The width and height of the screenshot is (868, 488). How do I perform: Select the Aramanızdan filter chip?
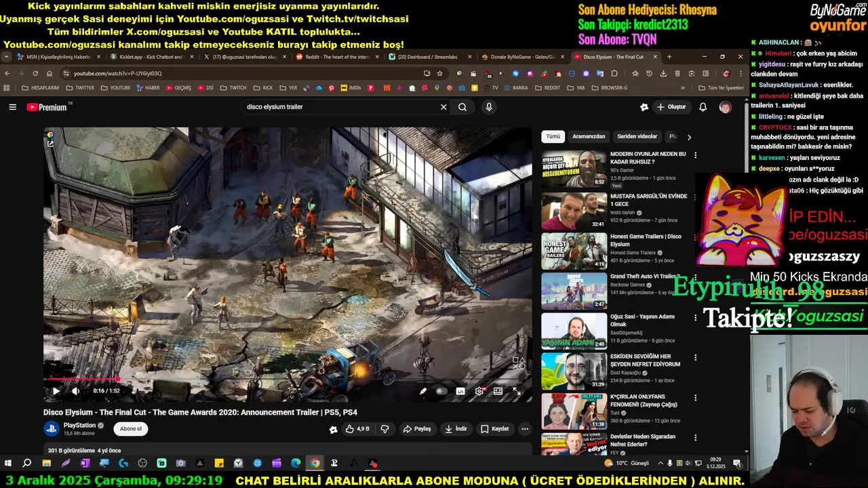click(x=589, y=136)
